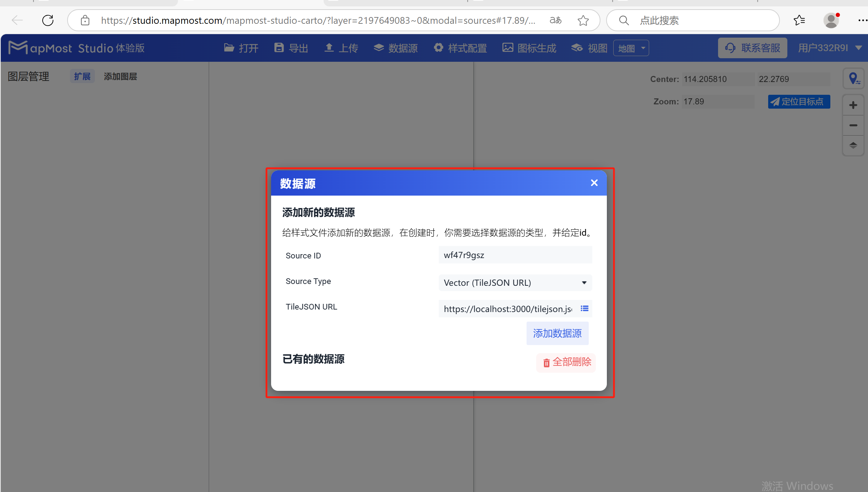
Task: Click the 上传 upload menu
Action: click(x=341, y=48)
